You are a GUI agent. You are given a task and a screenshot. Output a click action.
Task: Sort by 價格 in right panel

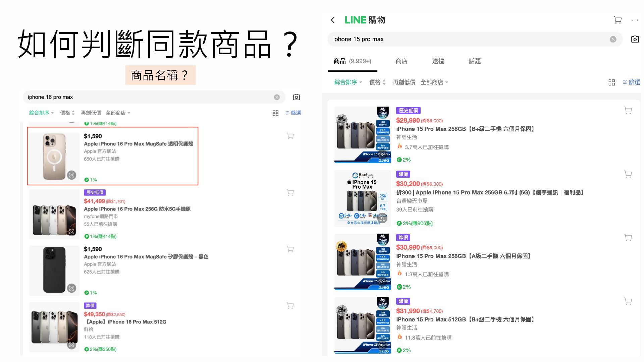377,82
